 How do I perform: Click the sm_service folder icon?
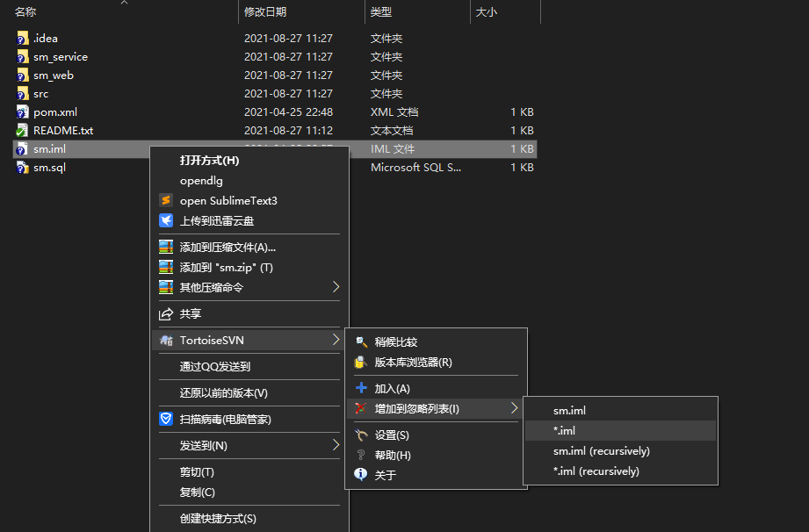click(22, 57)
